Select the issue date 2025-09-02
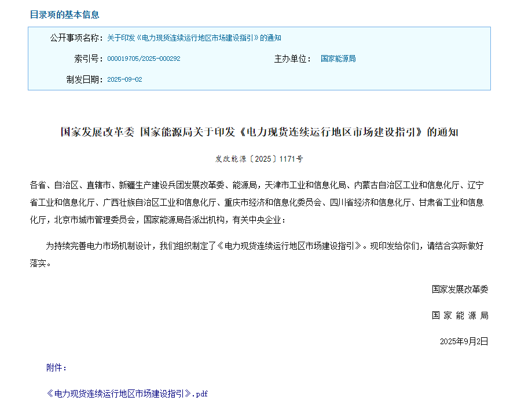Image resolution: width=532 pixels, height=419 pixels. coord(124,79)
